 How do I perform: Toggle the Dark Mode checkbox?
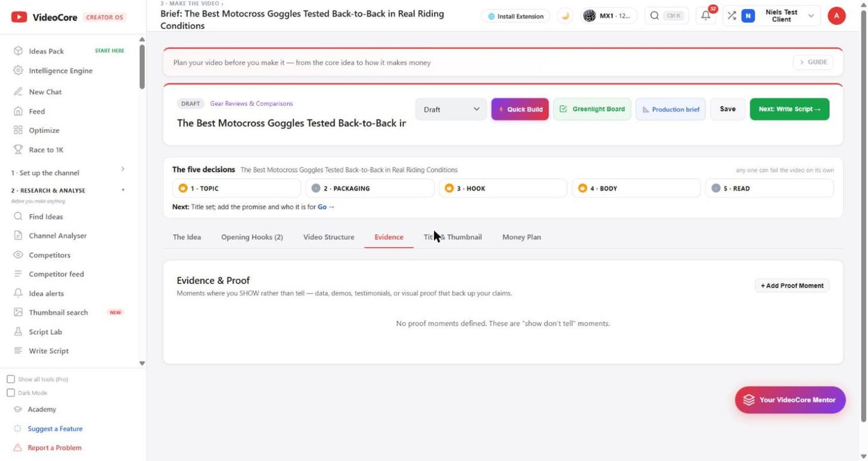click(11, 393)
